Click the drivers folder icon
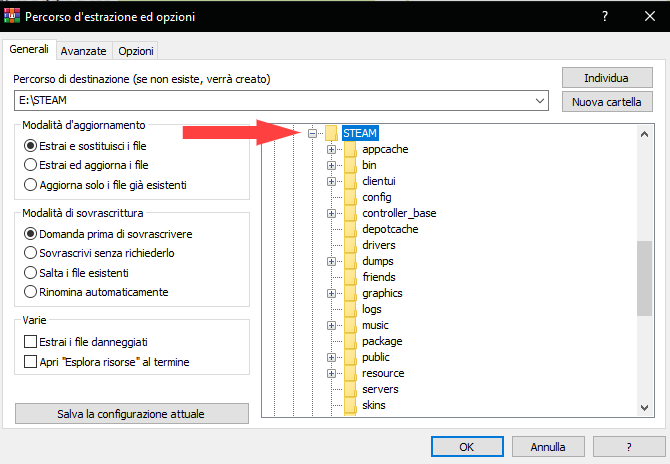This screenshot has width=670, height=464. 350,245
